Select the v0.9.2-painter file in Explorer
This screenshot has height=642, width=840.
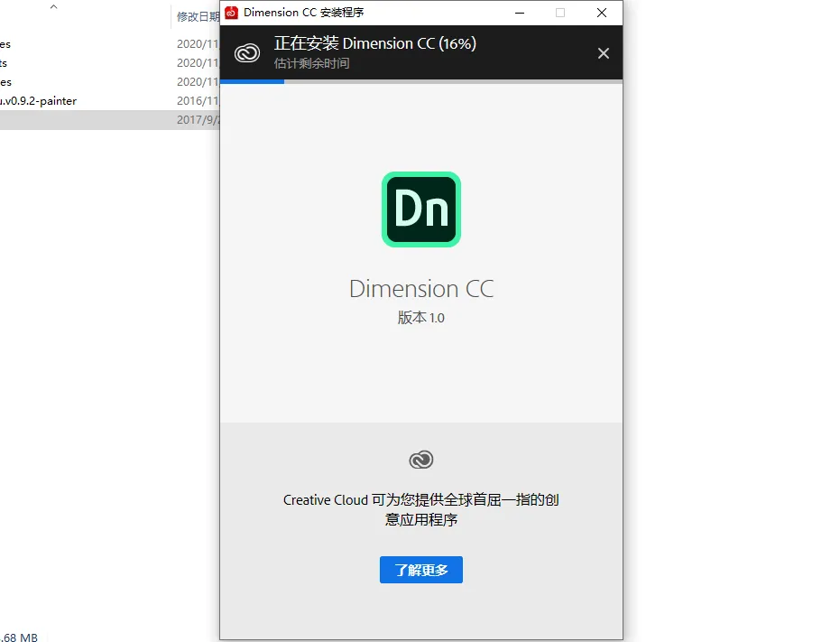(x=38, y=101)
